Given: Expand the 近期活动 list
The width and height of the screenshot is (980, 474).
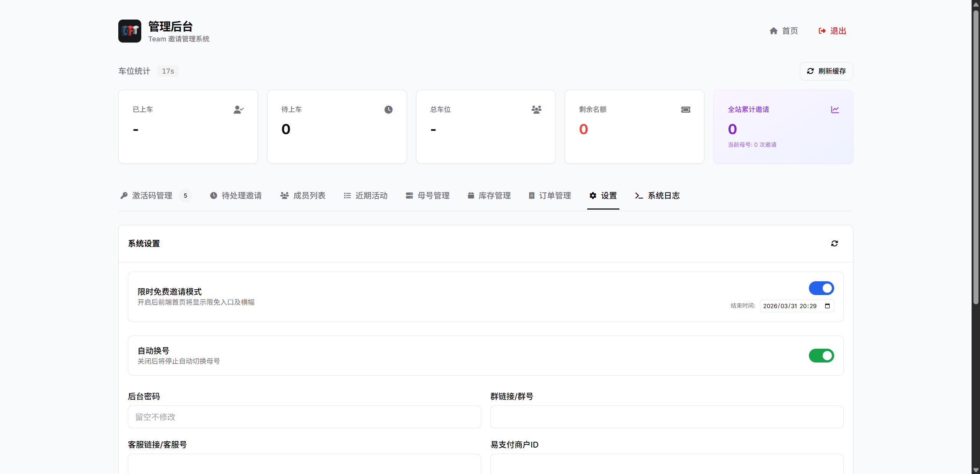Looking at the screenshot, I should click(365, 195).
